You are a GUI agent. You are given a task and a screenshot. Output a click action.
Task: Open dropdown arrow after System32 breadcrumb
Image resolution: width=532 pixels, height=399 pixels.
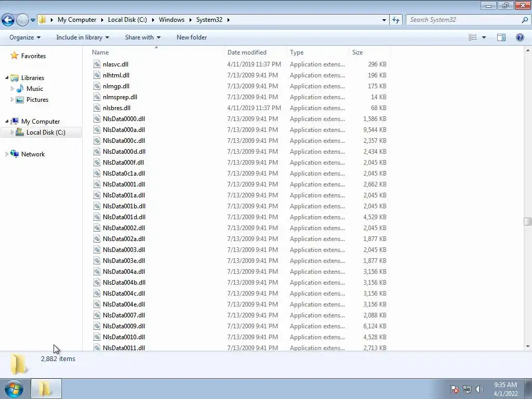tap(229, 20)
